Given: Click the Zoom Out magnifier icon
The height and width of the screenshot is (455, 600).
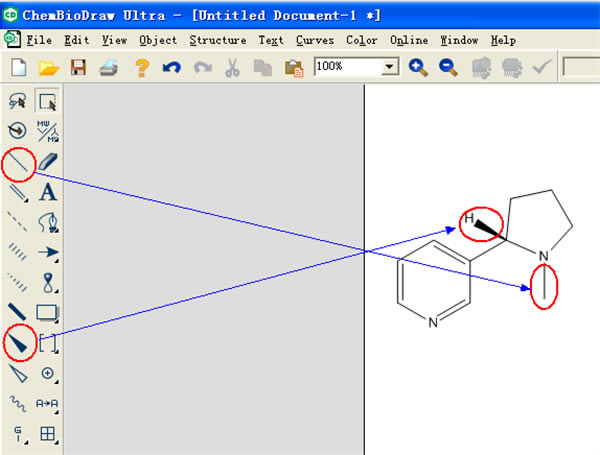Looking at the screenshot, I should coord(448,67).
